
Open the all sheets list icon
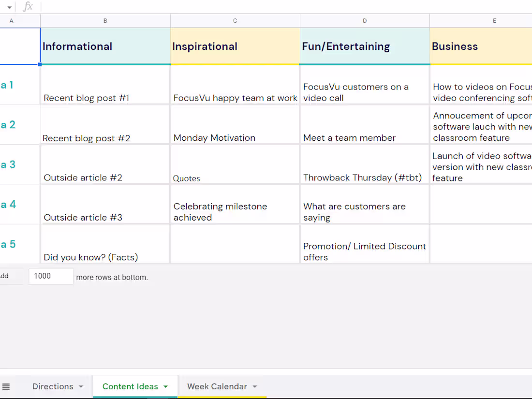[6, 386]
